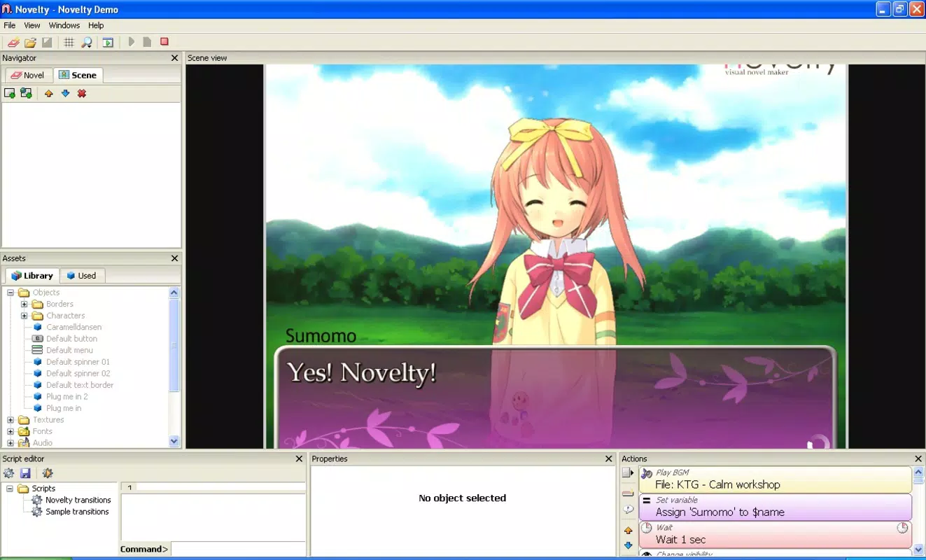The image size is (926, 560).
Task: Open the magnifier zoom dropdown
Action: [x=86, y=43]
